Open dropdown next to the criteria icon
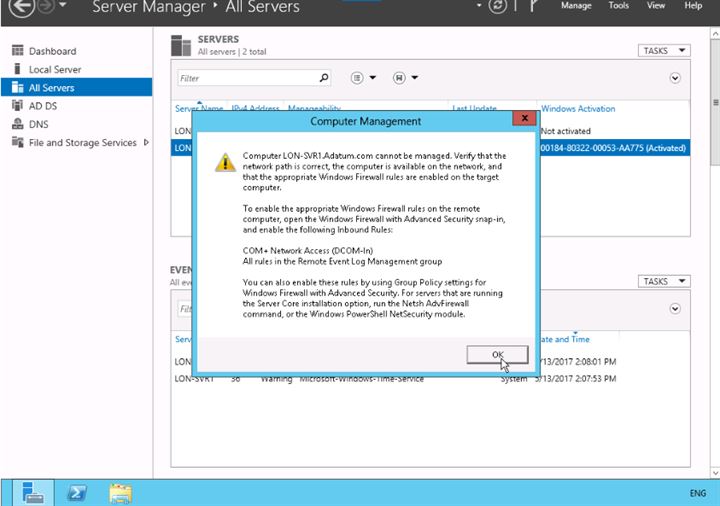 372,78
